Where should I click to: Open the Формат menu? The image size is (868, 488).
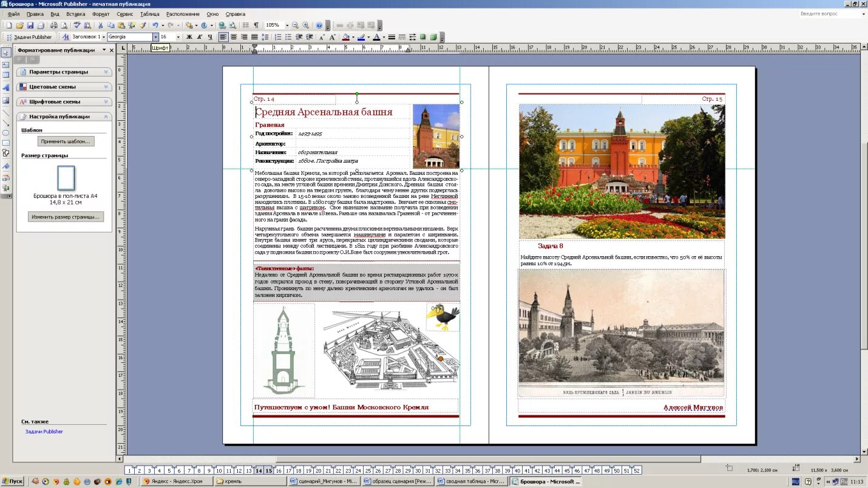click(101, 14)
